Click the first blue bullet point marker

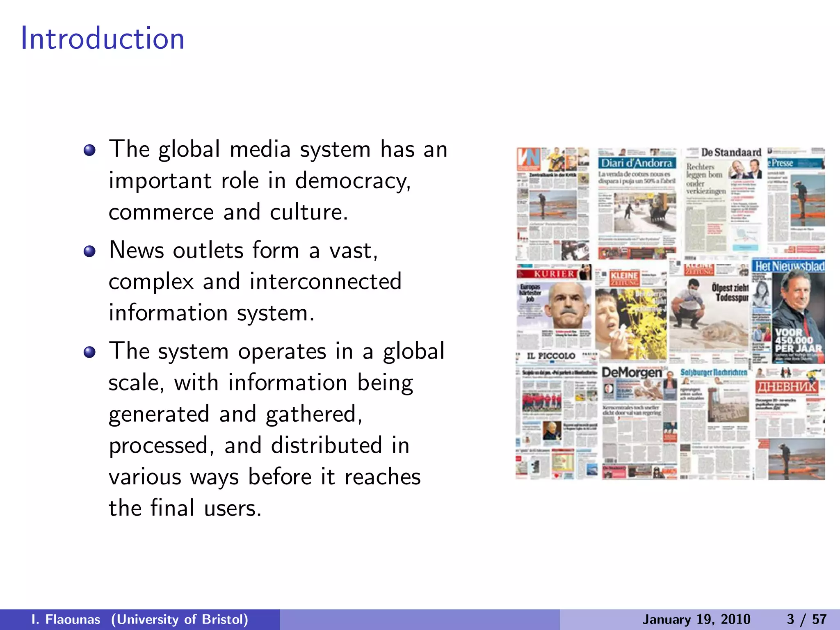[x=89, y=150]
